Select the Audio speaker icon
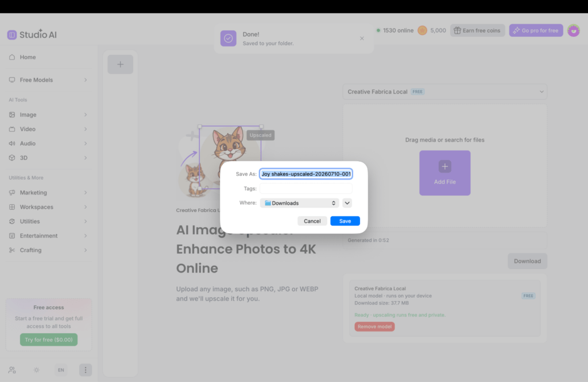The image size is (588, 382). pos(12,143)
